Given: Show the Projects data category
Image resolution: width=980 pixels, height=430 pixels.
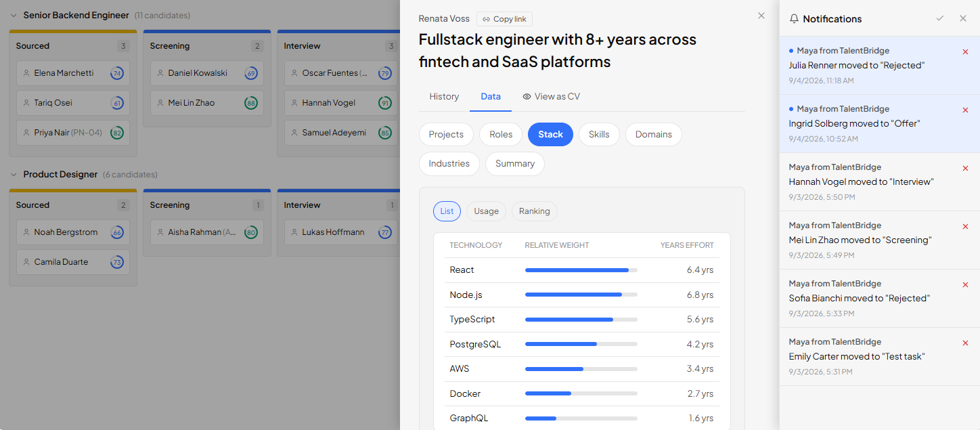Looking at the screenshot, I should coord(446,134).
